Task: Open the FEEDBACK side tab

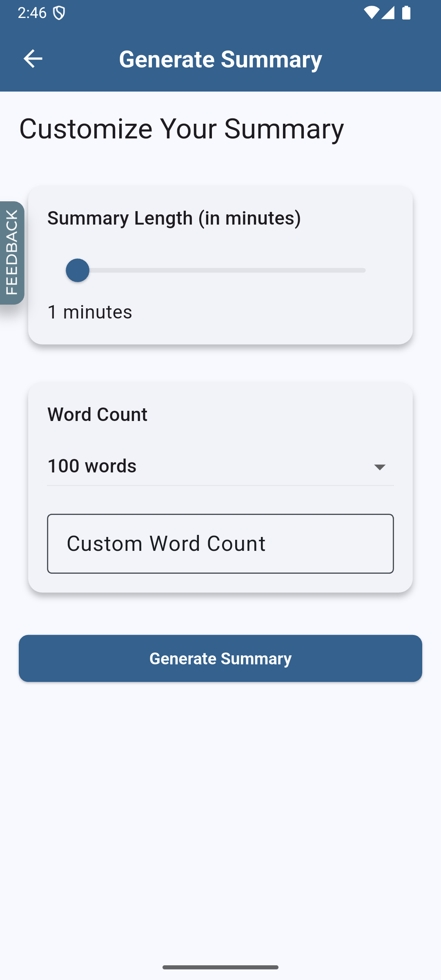Action: coord(12,253)
